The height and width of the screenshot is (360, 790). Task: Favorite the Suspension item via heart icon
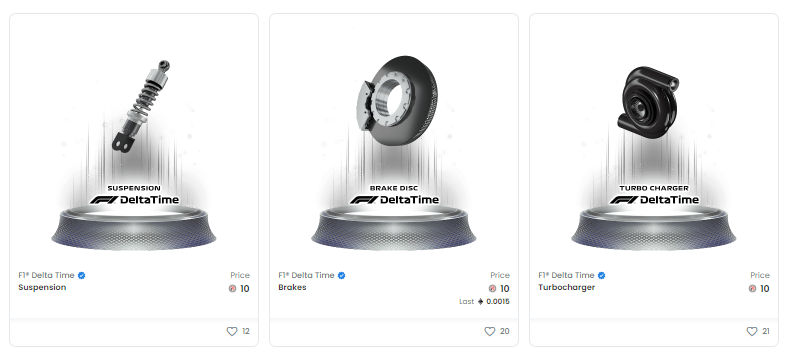coord(232,331)
